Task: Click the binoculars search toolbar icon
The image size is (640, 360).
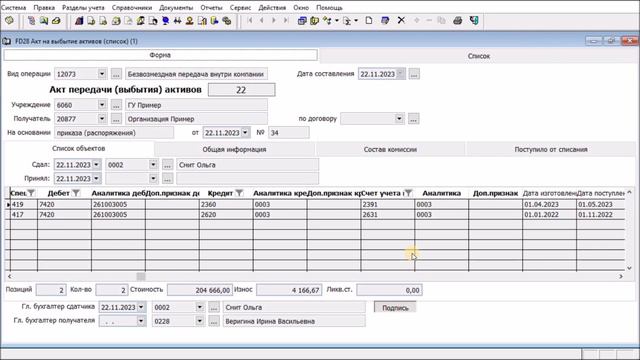Action: tap(178, 20)
